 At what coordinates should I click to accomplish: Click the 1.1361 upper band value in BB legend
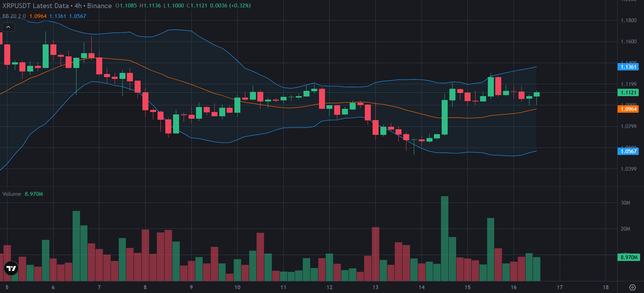(x=58, y=16)
